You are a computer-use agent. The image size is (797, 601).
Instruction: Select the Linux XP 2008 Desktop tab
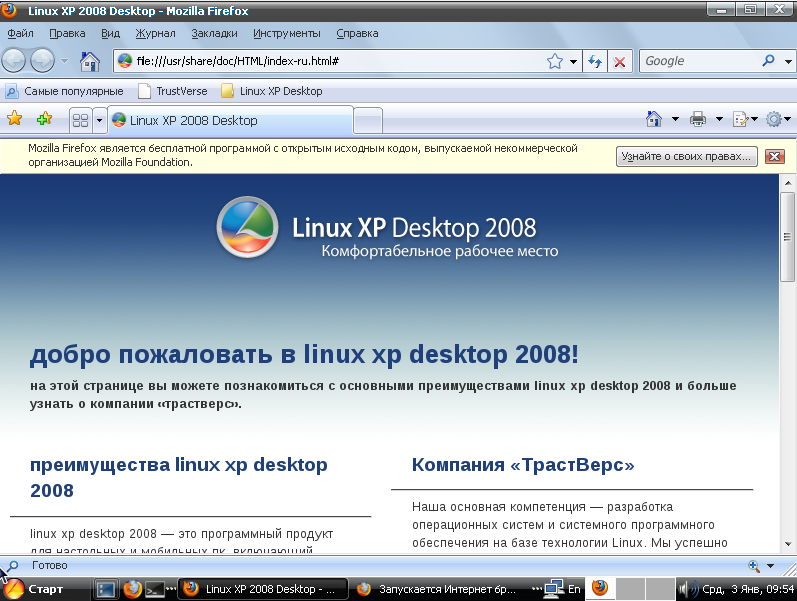click(x=230, y=121)
